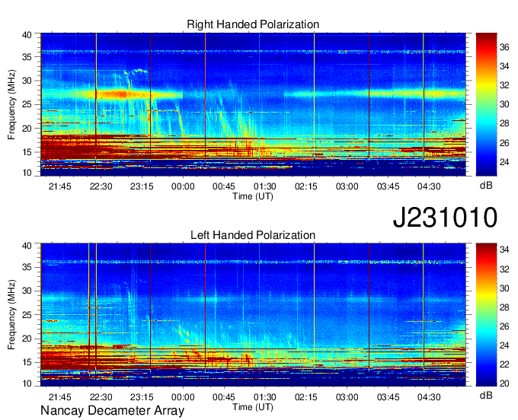This screenshot has width=518, height=420.
Task: Click the 22:30 tick on the bottom time axis
Action: (x=101, y=397)
